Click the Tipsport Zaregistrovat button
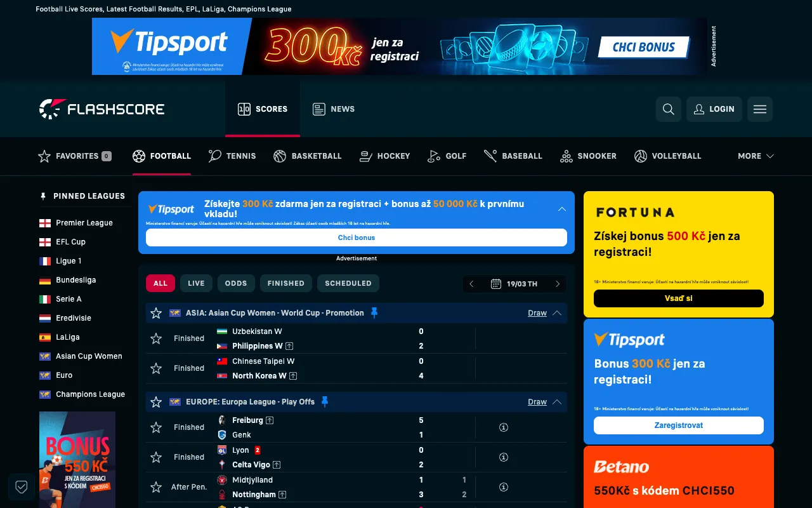Screen dimensions: 812x508 [679, 425]
